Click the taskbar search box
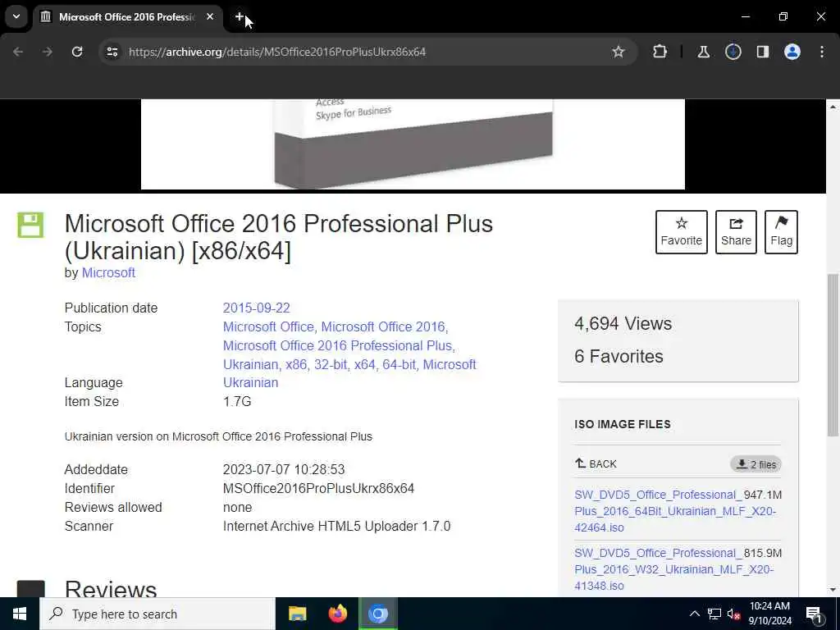Viewport: 840px width, 630px height. tap(157, 614)
